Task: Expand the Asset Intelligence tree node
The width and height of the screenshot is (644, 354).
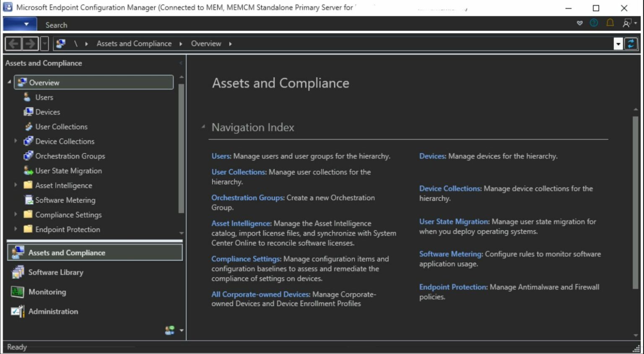Action: click(x=16, y=185)
